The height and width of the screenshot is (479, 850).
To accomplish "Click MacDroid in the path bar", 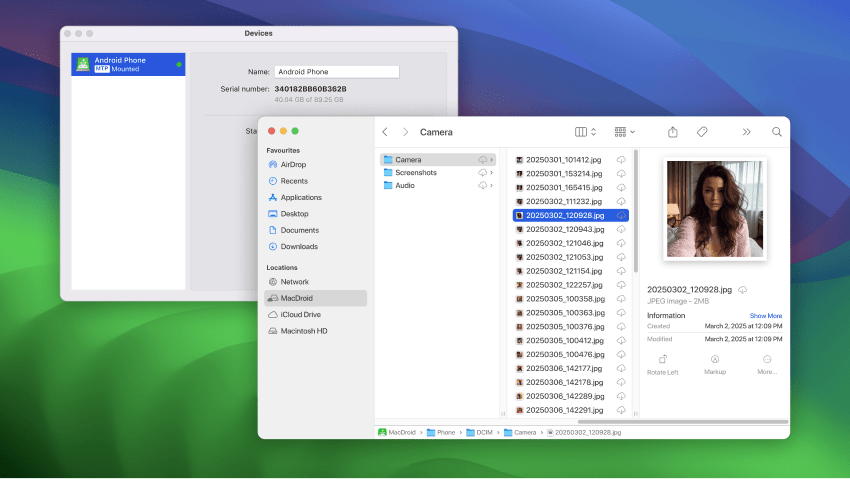I will (x=397, y=432).
